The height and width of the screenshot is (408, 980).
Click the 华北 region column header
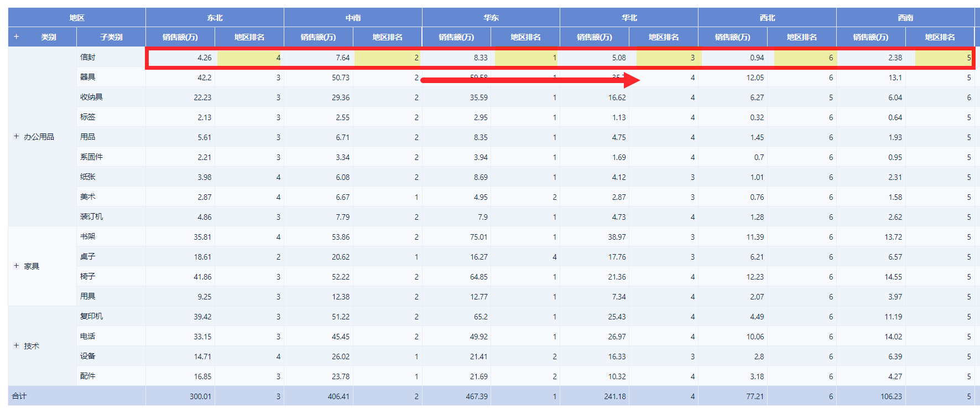click(629, 18)
